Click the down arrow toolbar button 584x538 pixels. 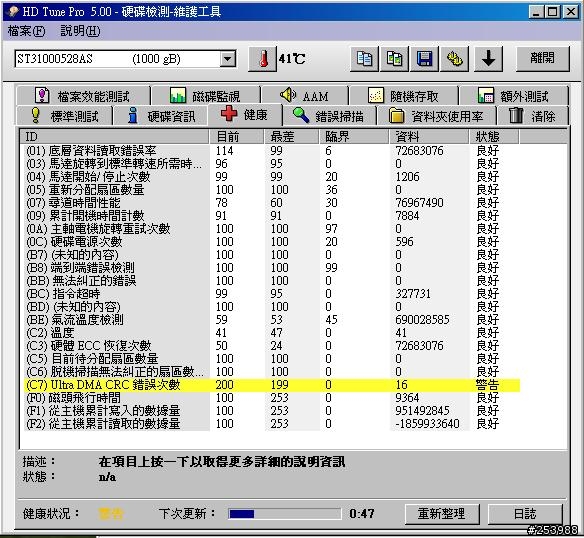(488, 59)
